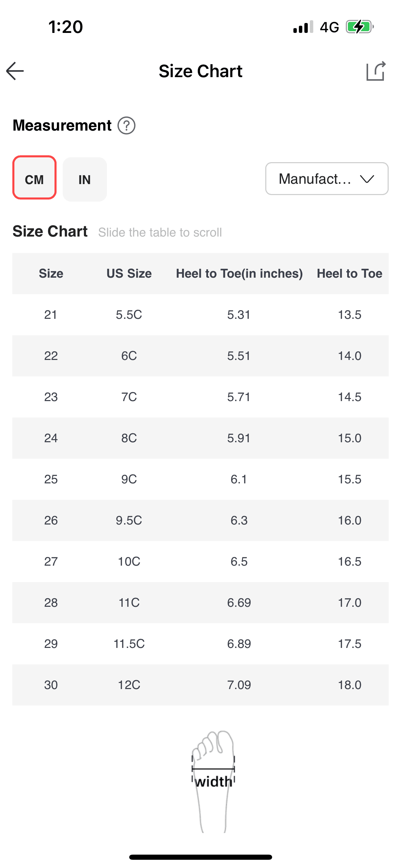Viewport: 401px width, 868px height.
Task: Tap the share icon
Action: coord(376,71)
